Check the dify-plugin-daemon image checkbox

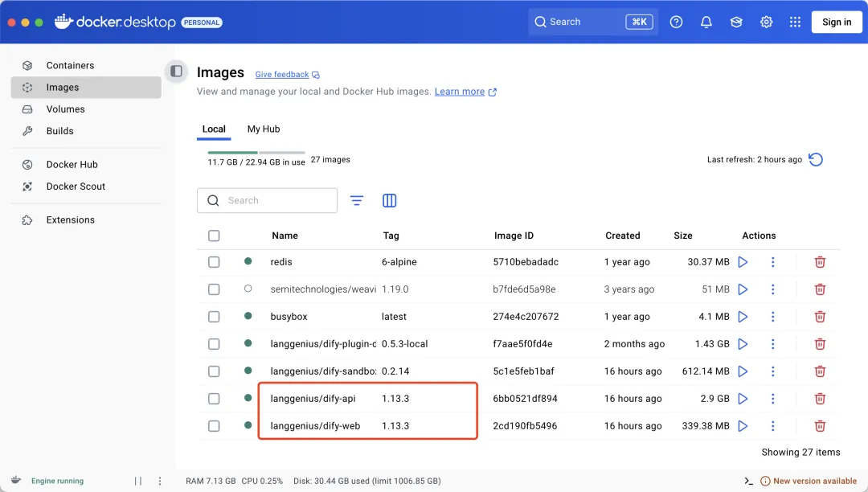214,344
